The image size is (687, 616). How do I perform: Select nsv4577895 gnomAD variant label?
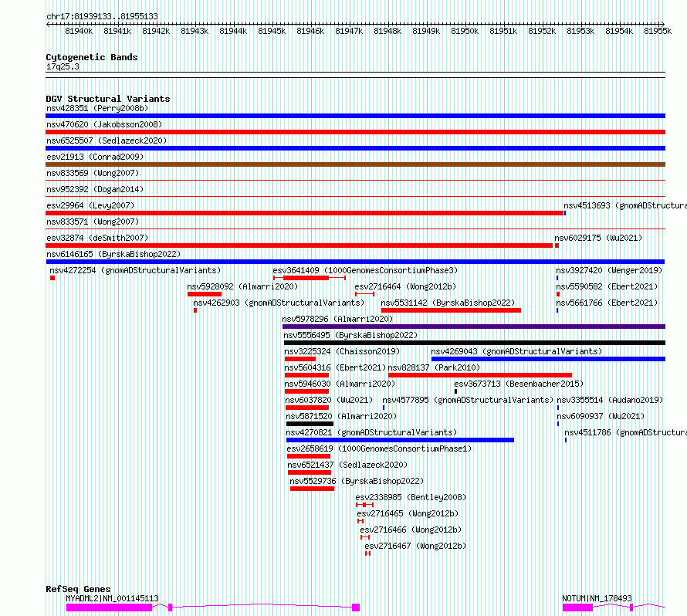coord(468,400)
